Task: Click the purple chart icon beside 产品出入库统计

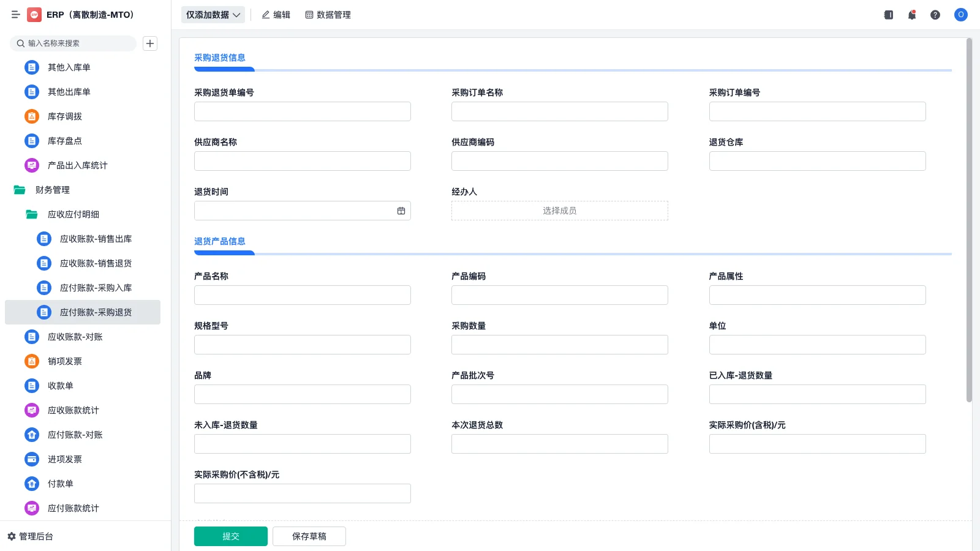Action: (31, 165)
